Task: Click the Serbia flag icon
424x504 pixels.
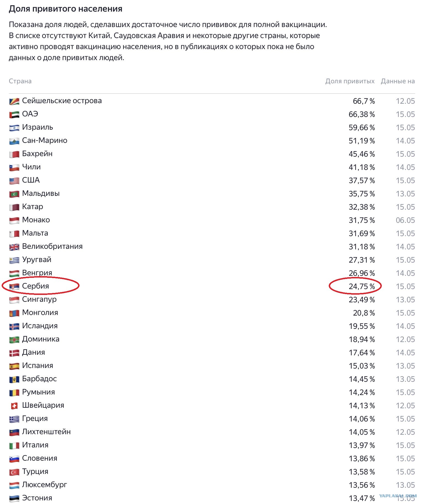Action: click(x=14, y=287)
